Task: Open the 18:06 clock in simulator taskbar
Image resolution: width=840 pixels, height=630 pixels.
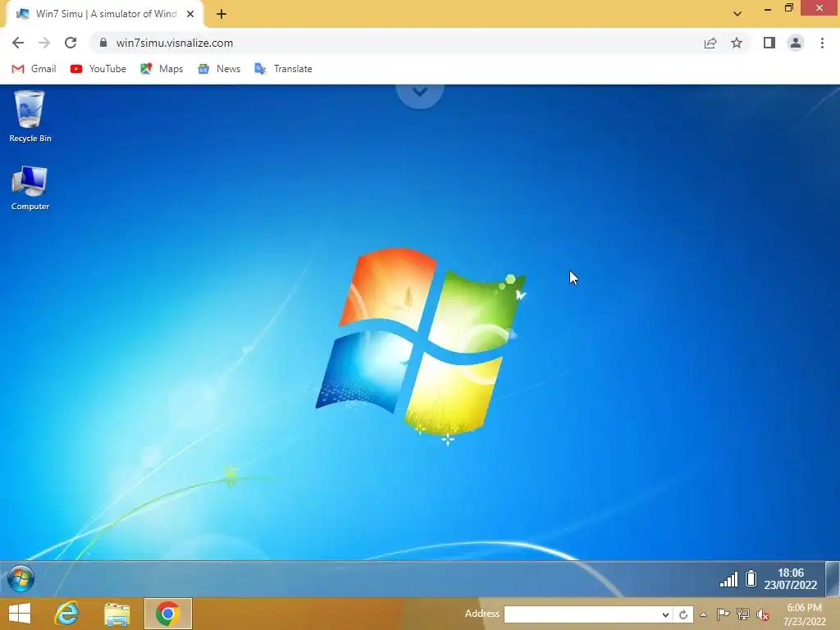Action: [x=791, y=579]
